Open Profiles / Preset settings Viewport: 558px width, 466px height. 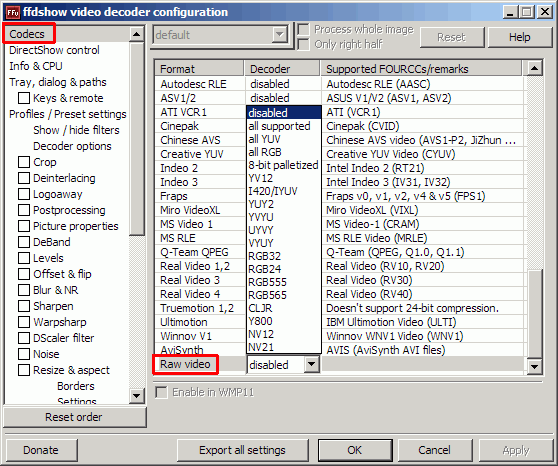point(68,114)
